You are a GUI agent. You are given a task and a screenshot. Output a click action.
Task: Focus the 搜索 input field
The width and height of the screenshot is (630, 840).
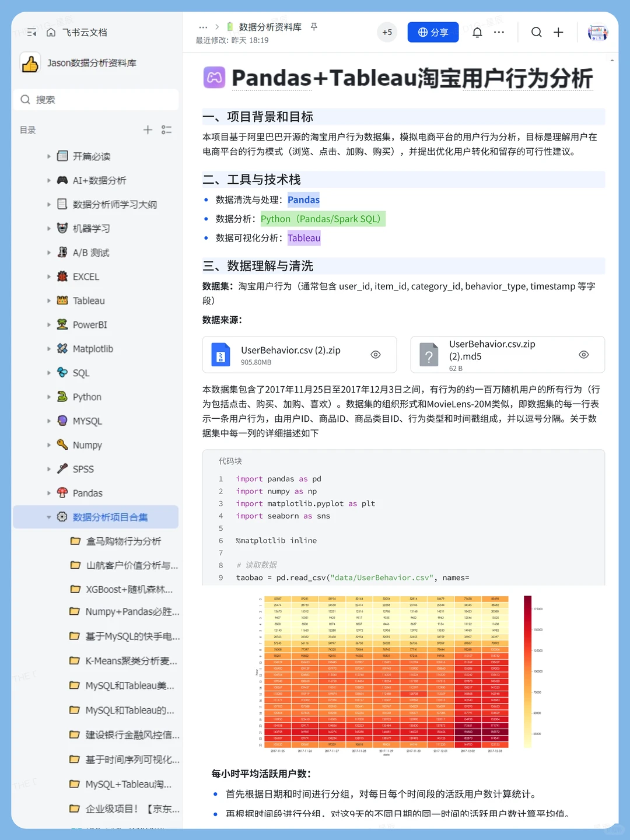[x=96, y=99]
